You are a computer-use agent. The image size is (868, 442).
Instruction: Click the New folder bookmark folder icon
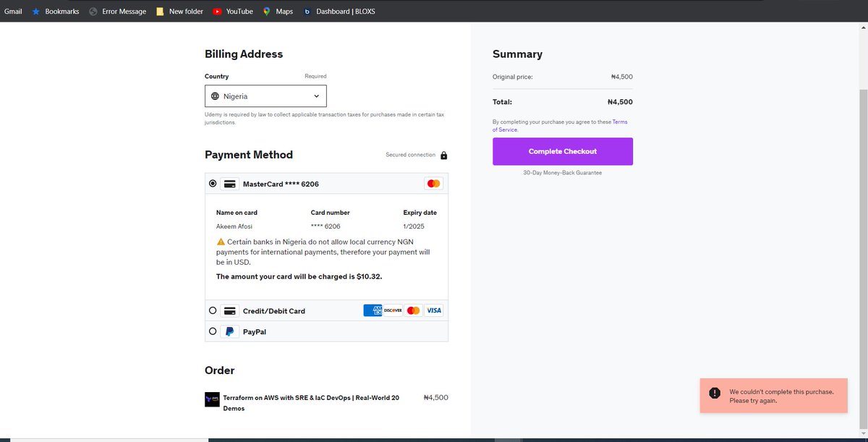click(x=160, y=12)
